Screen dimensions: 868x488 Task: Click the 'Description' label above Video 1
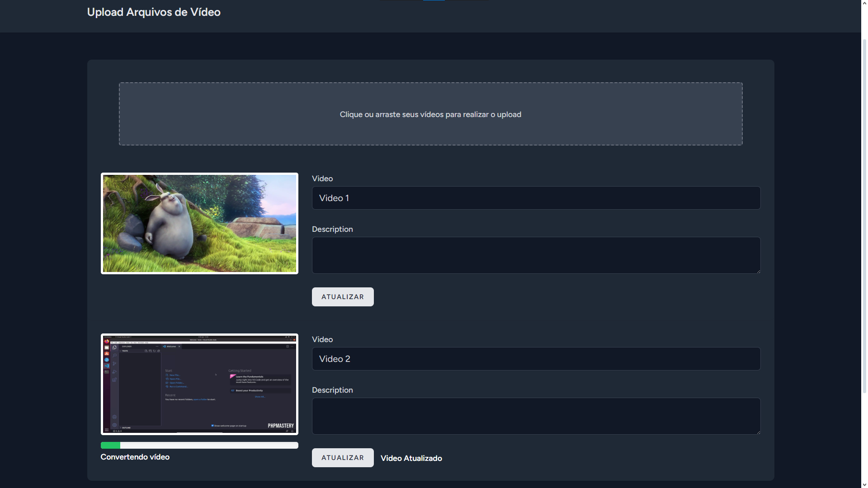tap(332, 229)
